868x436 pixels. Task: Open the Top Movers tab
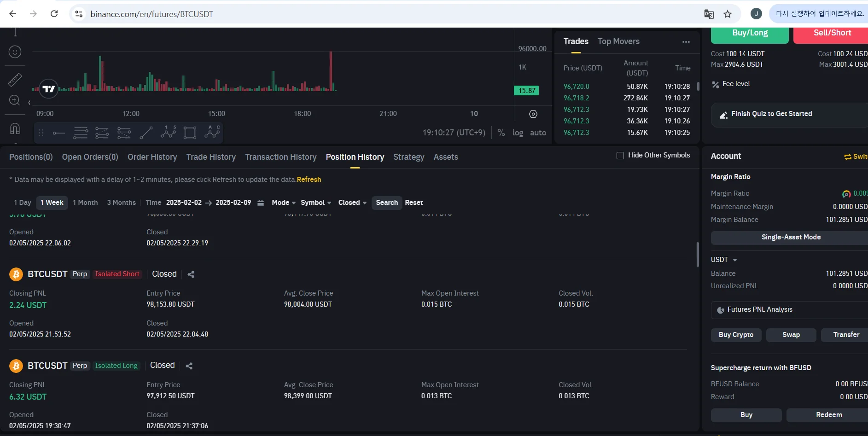click(618, 41)
